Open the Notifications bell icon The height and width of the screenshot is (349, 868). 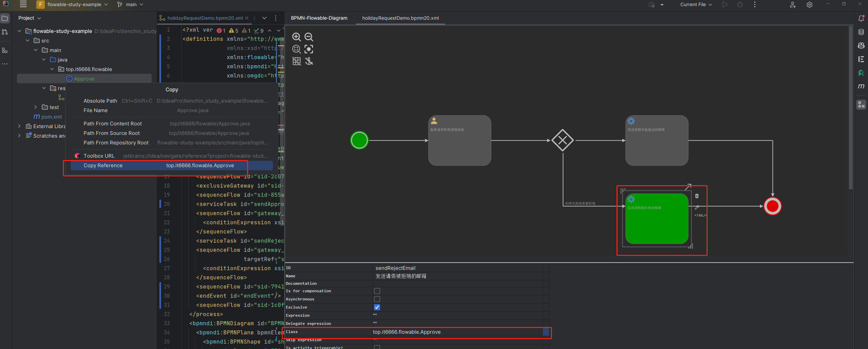pos(861,18)
